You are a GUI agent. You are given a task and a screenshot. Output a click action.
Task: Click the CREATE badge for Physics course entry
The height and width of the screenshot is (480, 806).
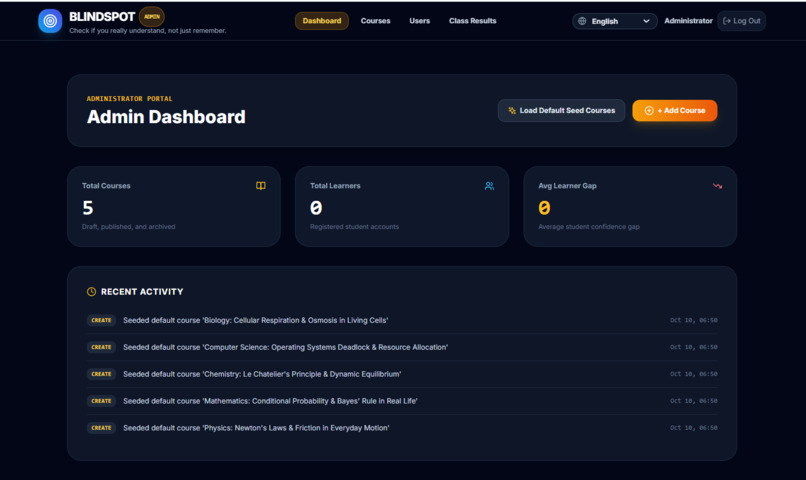pyautogui.click(x=101, y=428)
